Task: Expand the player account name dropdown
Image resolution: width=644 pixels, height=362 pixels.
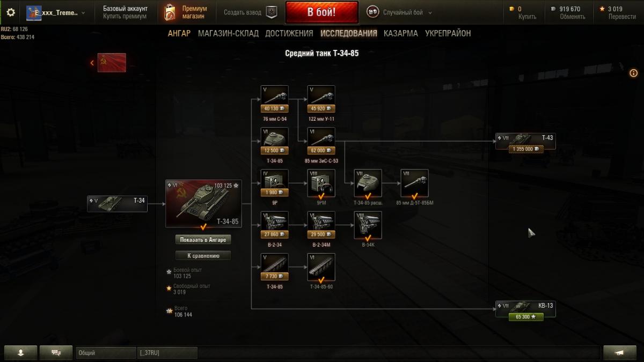Action: coord(55,12)
